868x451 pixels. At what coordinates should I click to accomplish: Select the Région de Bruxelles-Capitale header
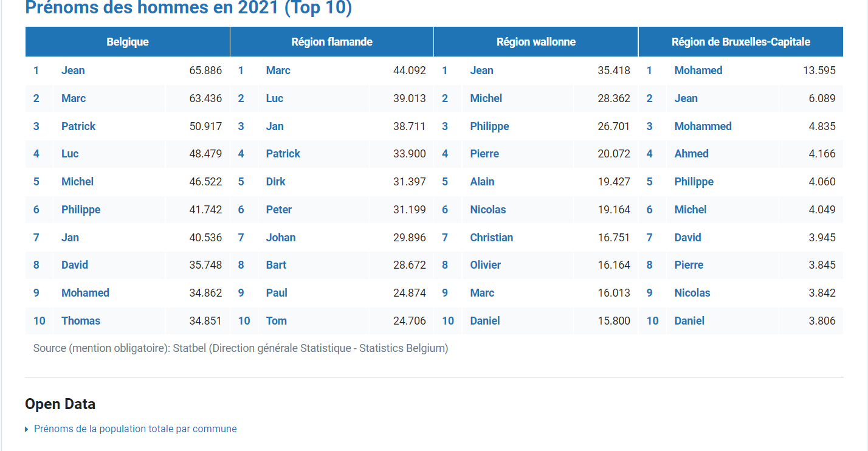pyautogui.click(x=740, y=42)
